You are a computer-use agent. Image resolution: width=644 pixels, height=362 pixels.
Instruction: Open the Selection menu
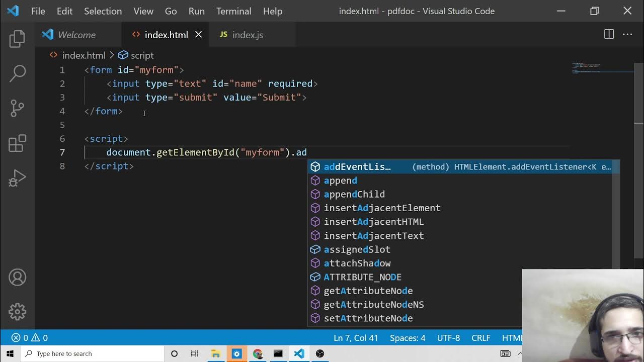pos(103,11)
